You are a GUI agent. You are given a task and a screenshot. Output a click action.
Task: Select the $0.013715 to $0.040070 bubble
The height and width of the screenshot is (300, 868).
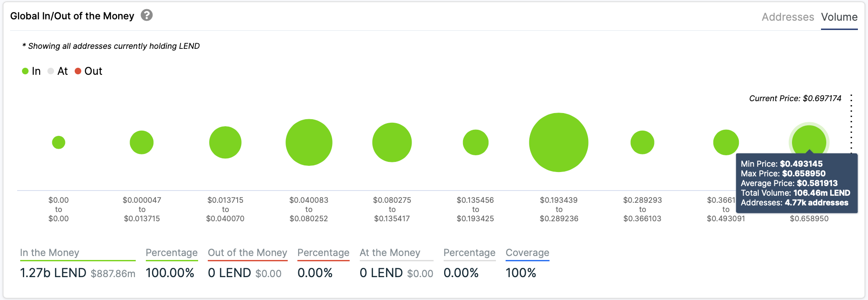pyautogui.click(x=225, y=143)
